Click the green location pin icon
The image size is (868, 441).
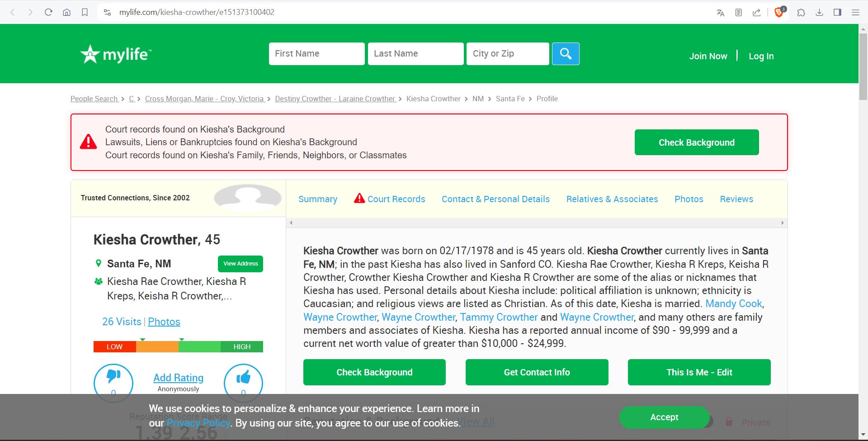click(98, 263)
